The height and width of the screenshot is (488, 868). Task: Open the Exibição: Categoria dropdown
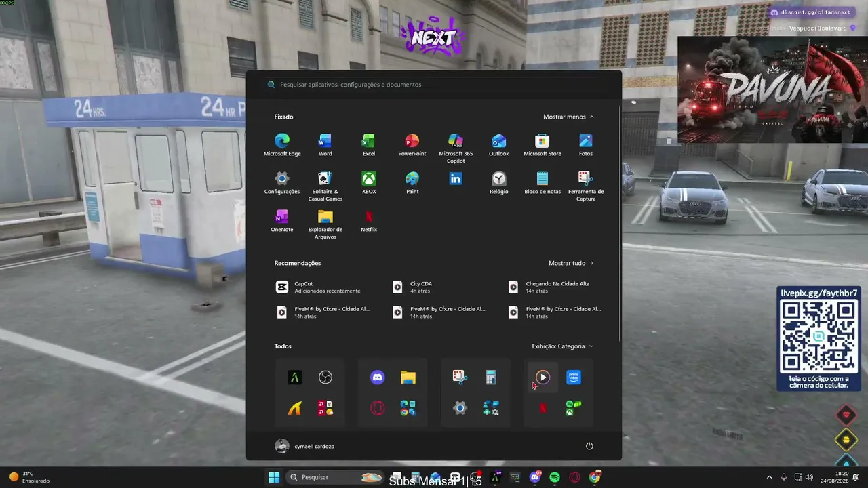563,346
